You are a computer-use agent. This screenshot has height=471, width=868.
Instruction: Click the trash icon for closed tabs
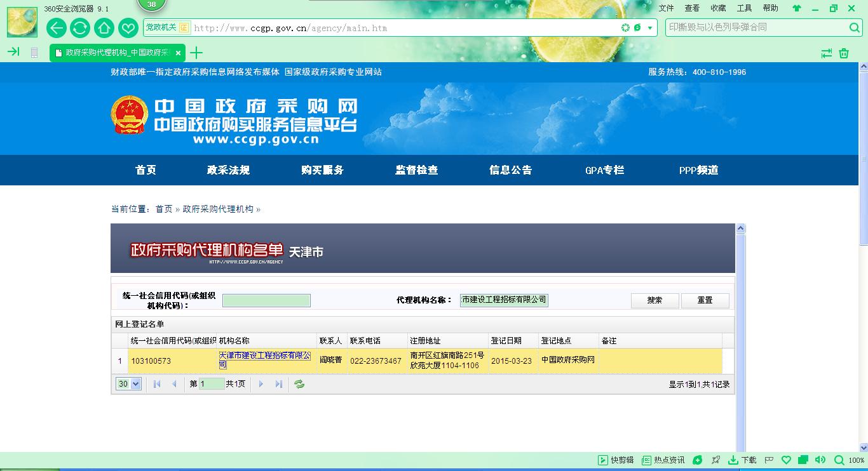pyautogui.click(x=844, y=53)
